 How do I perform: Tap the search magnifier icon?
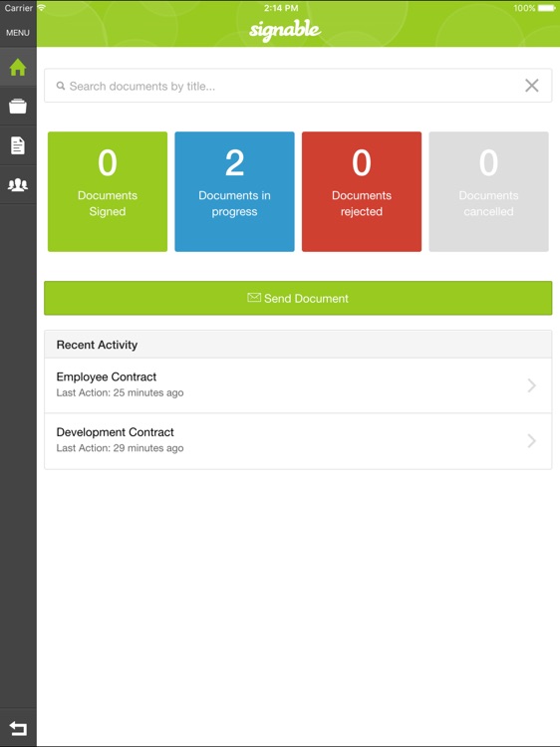[x=61, y=86]
